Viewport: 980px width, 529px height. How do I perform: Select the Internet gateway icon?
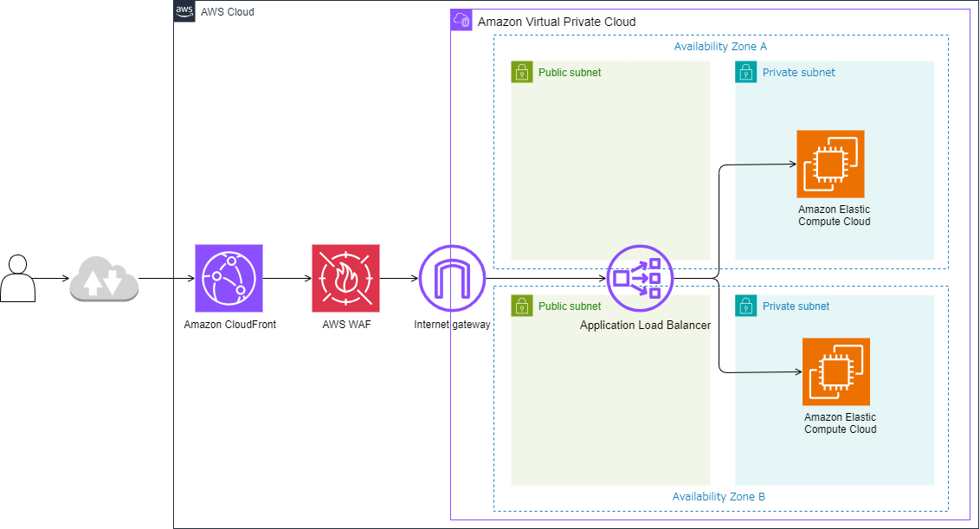coord(452,278)
